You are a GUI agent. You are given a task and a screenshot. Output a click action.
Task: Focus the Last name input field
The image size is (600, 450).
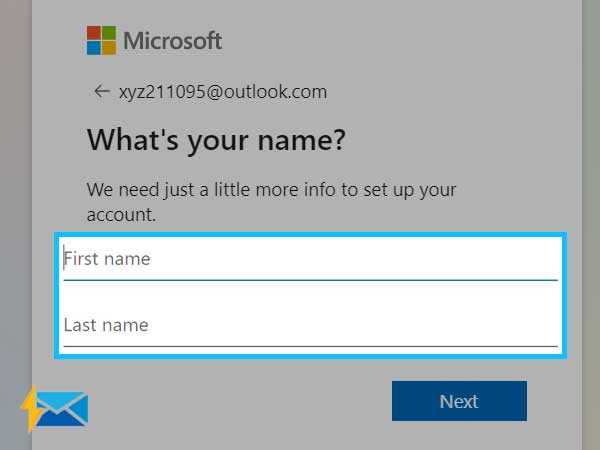click(x=310, y=326)
